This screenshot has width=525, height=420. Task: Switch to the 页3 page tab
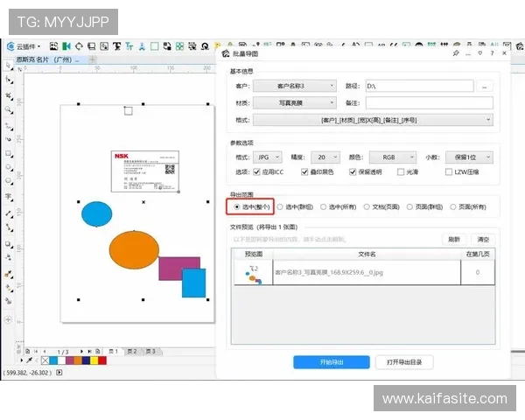(x=150, y=352)
